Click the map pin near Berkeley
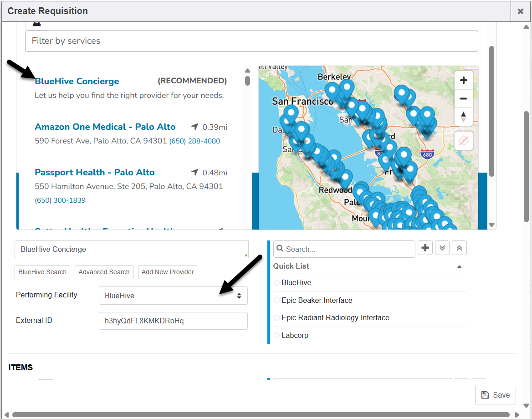Screen dimensions: 532x419 coord(347,88)
